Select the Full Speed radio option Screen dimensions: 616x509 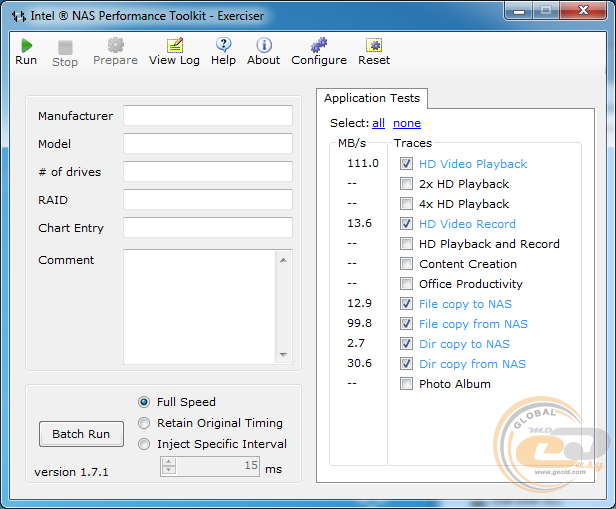click(x=144, y=402)
